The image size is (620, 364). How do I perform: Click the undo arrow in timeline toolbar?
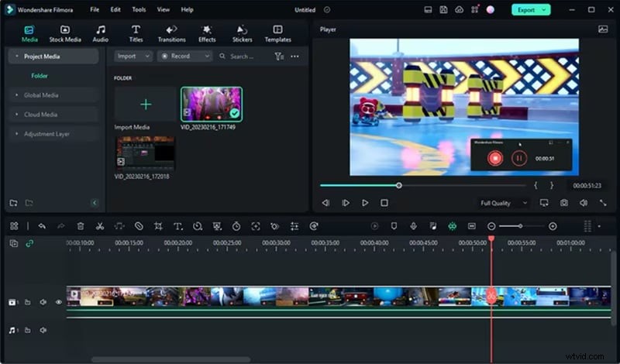tap(42, 226)
